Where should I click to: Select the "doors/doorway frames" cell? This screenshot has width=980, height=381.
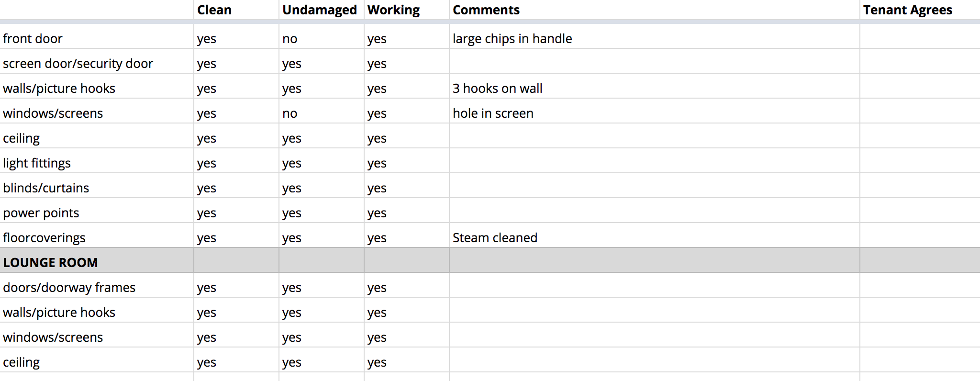(69, 288)
